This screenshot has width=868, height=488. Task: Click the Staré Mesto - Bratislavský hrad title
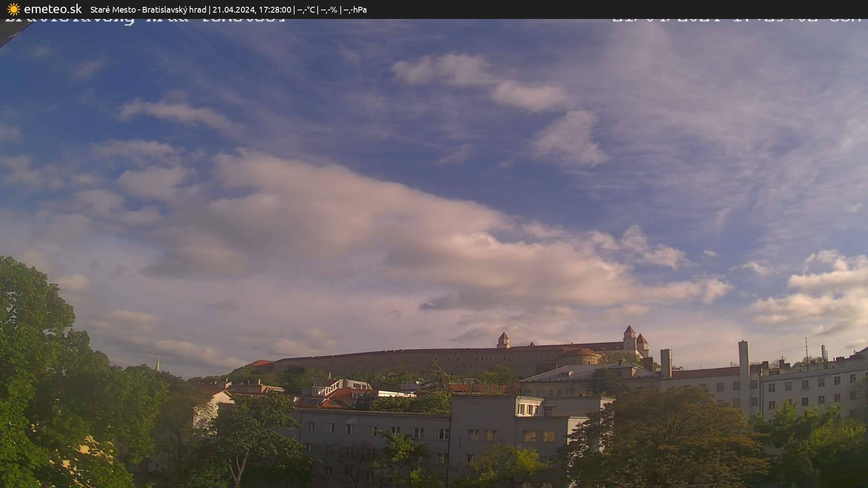(148, 9)
